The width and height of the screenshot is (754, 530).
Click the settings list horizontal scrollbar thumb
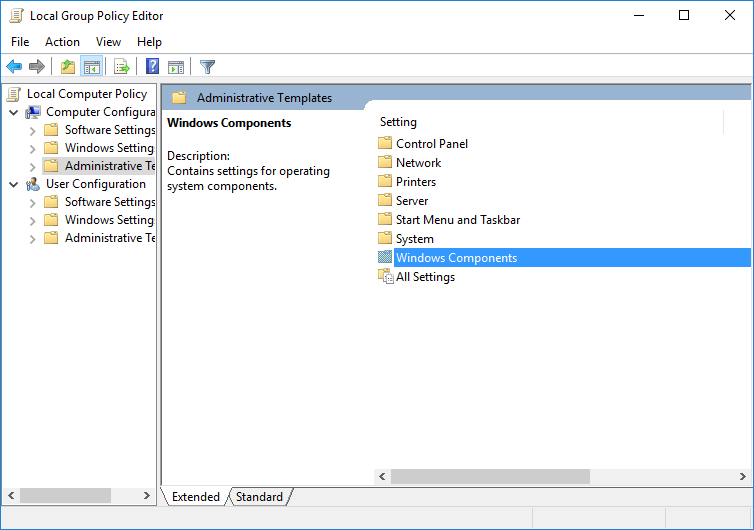coord(490,477)
